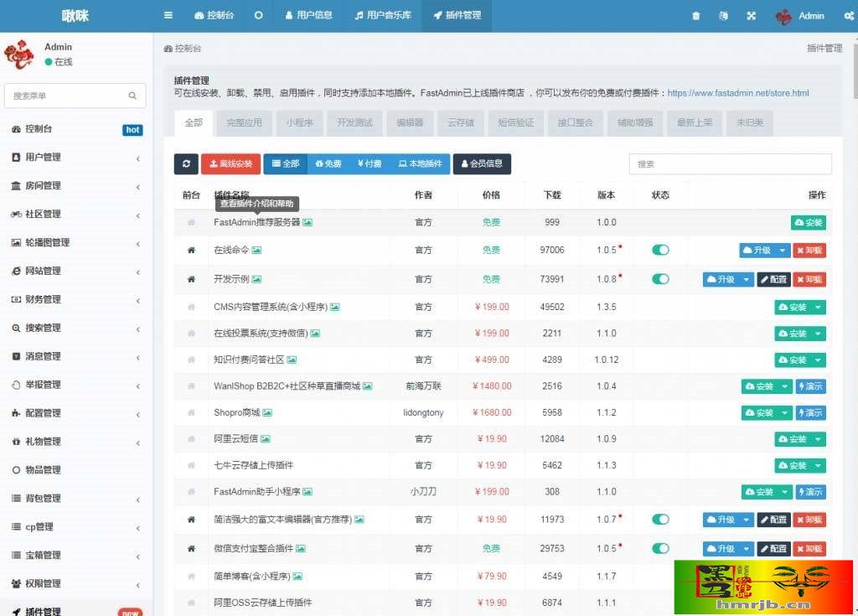Click the home icon in the 在线命令 row
Screen dimensions: 858x616
(x=191, y=251)
